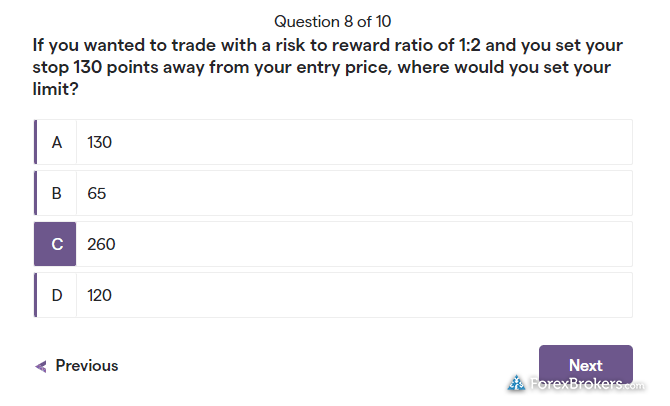Click the letter B answer badge

pyautogui.click(x=57, y=193)
